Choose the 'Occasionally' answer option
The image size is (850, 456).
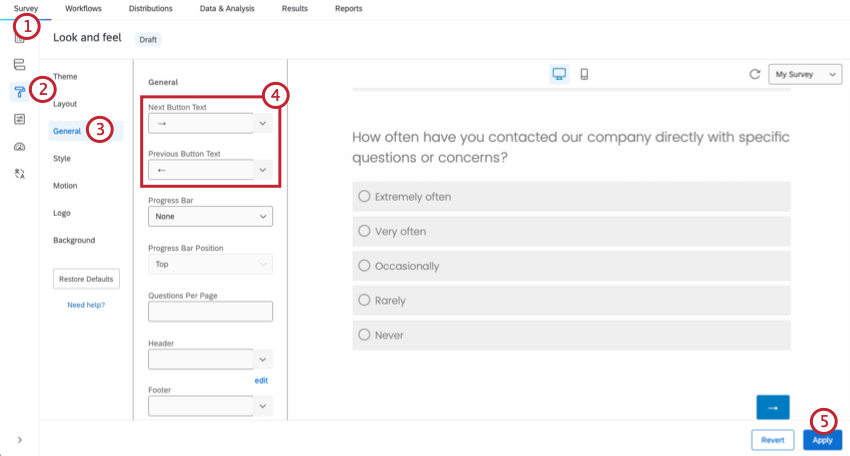[x=364, y=266]
